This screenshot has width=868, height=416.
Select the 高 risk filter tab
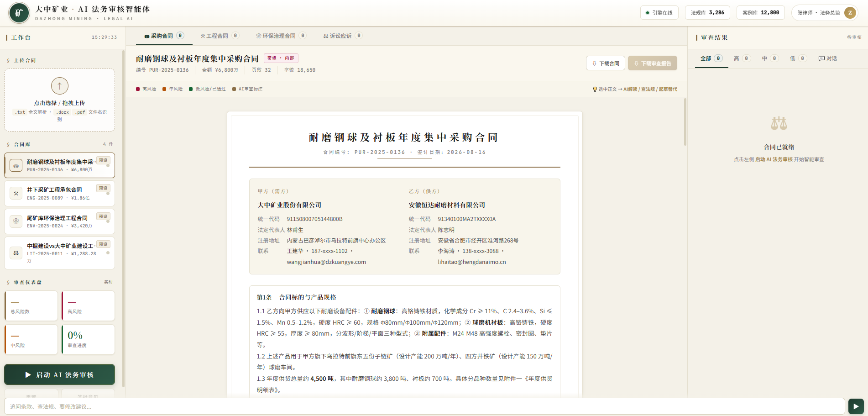pyautogui.click(x=742, y=58)
